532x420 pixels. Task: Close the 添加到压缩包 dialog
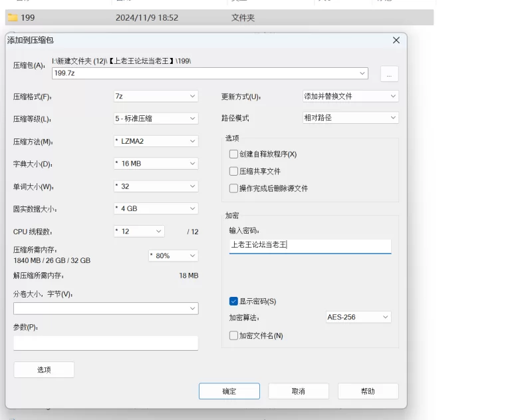click(x=396, y=40)
